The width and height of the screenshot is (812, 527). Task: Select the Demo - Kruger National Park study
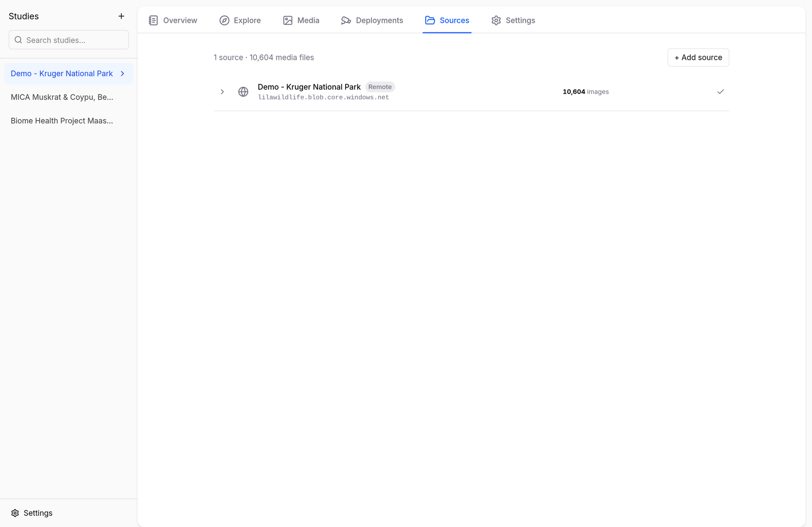pos(69,74)
